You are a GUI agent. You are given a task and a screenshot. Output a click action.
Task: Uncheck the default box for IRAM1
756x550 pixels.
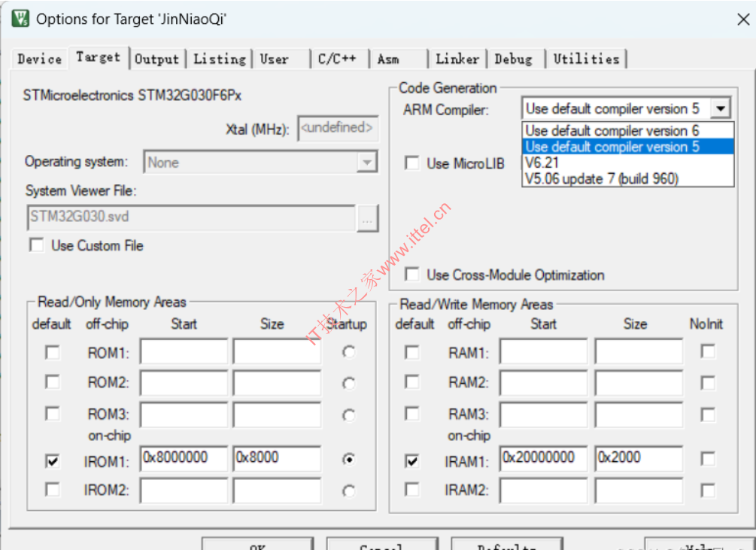point(412,461)
